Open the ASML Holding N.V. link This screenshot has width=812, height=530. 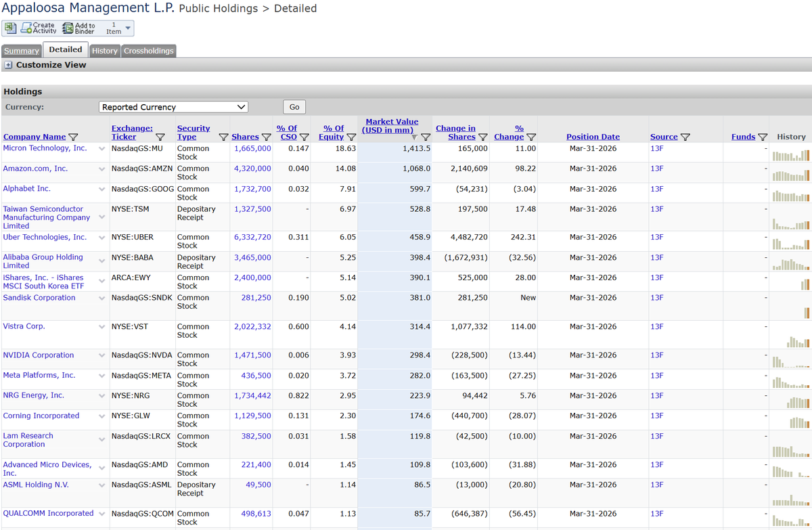pyautogui.click(x=36, y=485)
